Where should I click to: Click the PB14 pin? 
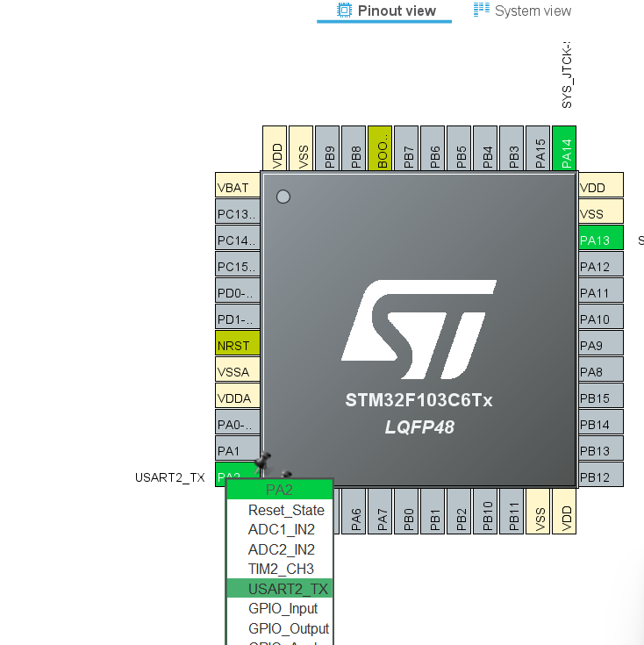tap(601, 421)
